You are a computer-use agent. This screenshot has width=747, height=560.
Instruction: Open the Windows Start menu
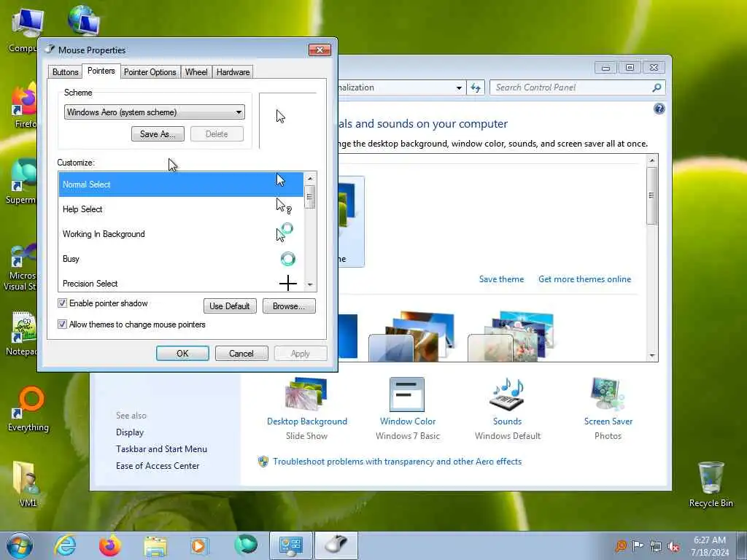coord(19,545)
